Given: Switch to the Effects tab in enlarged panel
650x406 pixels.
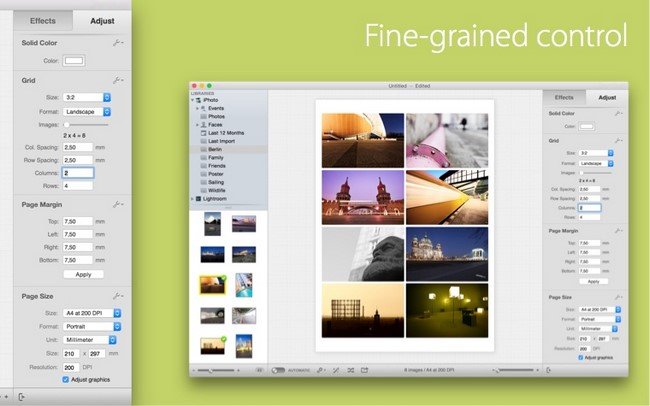Looking at the screenshot, I should coord(43,21).
